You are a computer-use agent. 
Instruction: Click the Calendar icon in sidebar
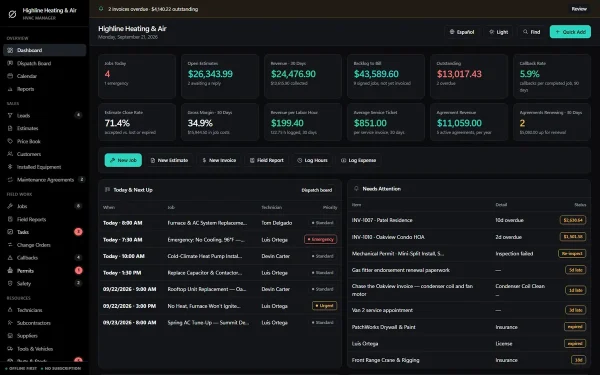[x=10, y=76]
